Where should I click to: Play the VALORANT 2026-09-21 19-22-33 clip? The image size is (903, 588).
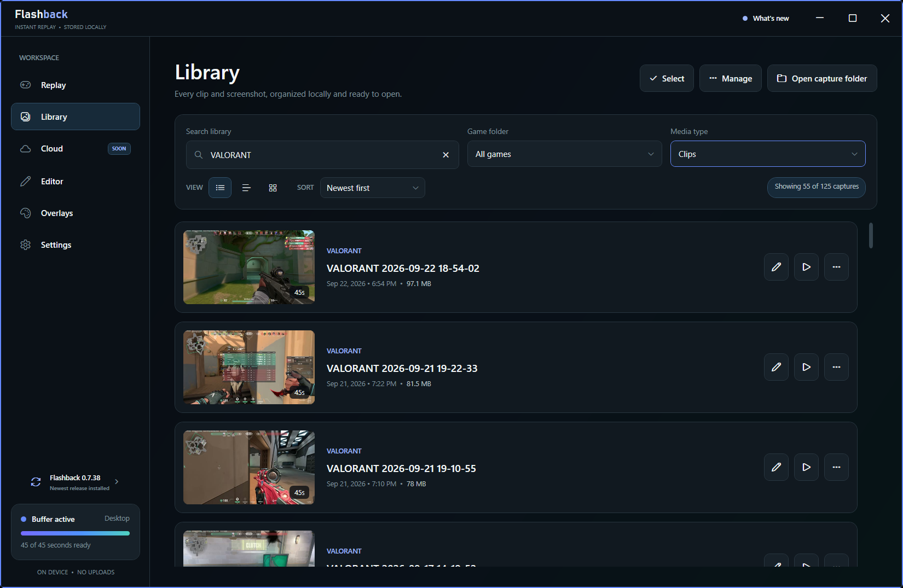(806, 367)
